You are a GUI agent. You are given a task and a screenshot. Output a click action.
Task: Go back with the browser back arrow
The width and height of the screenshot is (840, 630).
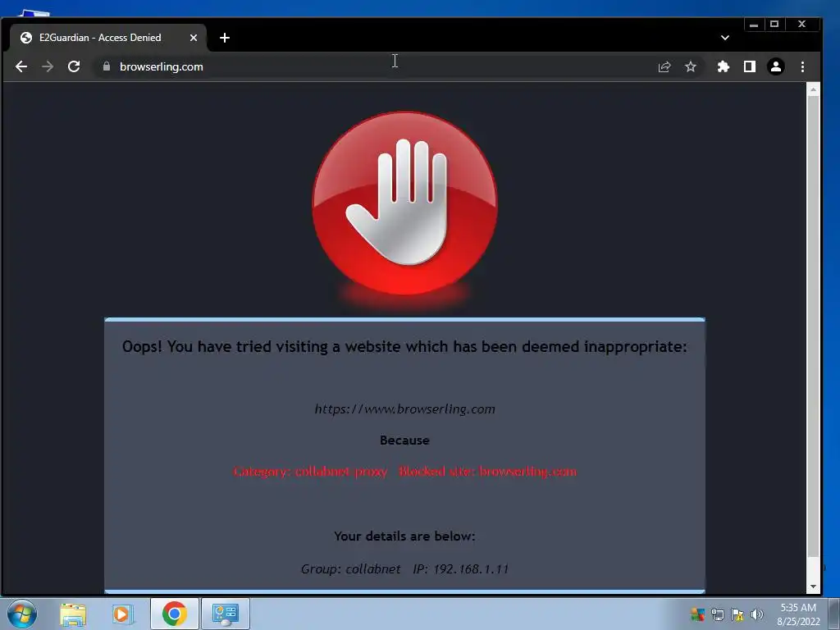point(21,66)
